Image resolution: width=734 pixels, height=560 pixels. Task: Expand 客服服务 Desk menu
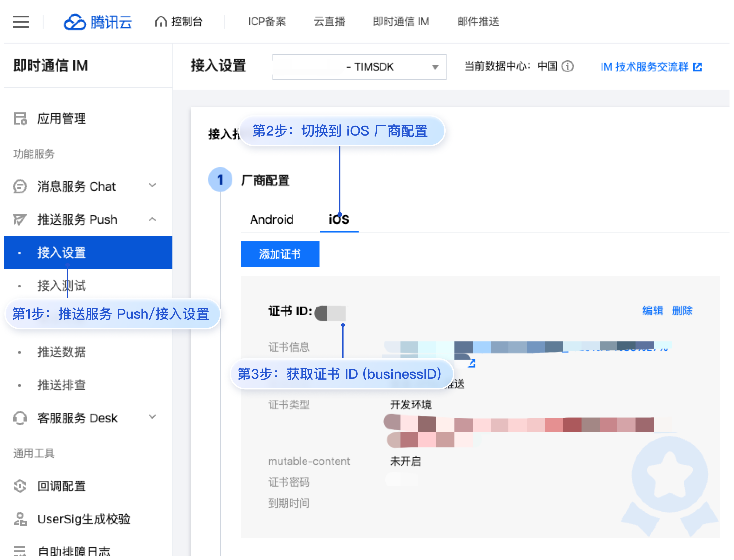152,417
